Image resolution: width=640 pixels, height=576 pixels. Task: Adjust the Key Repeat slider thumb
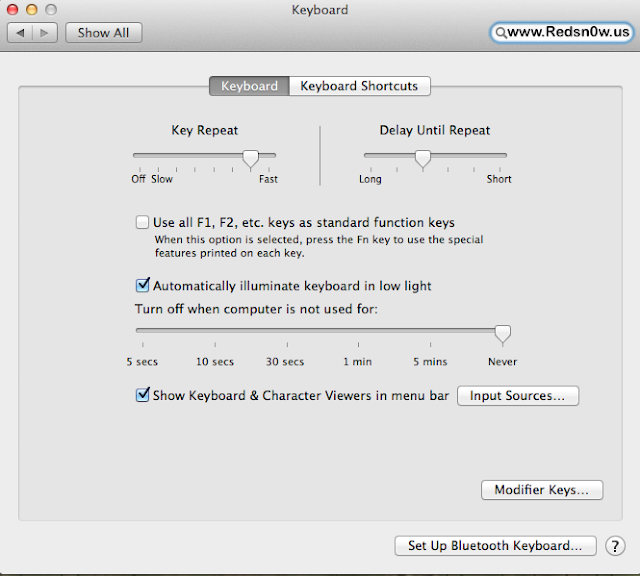[251, 158]
